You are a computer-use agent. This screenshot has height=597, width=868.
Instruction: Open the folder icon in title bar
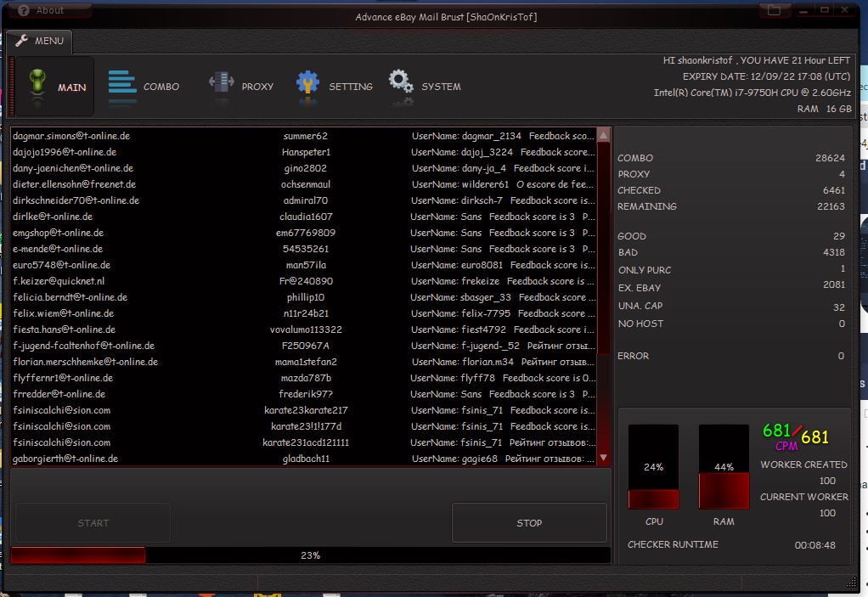click(774, 10)
